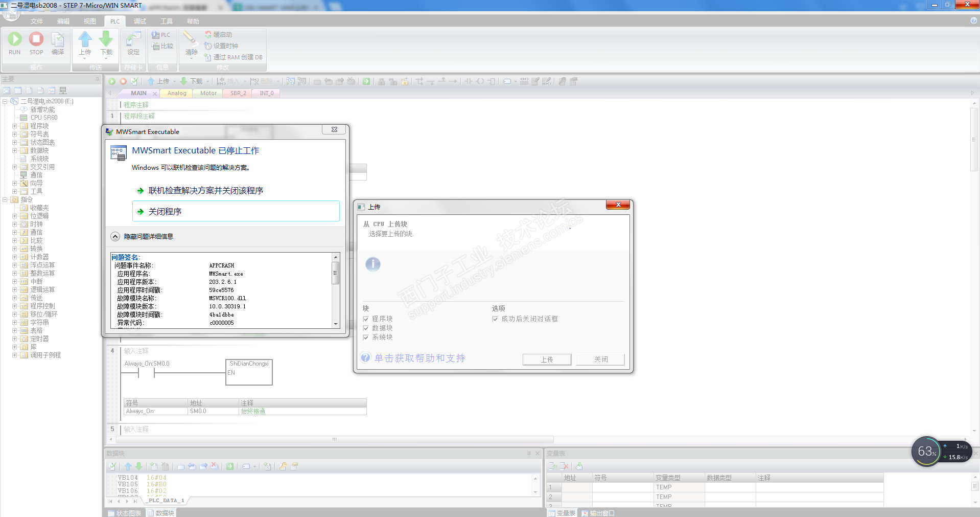Switch to the Motor program tab
980x517 pixels.
(x=208, y=93)
